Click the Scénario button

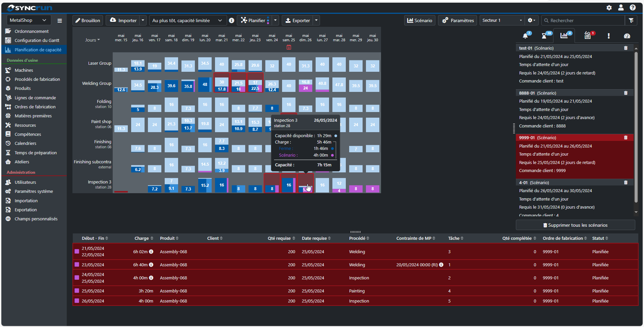pyautogui.click(x=420, y=20)
